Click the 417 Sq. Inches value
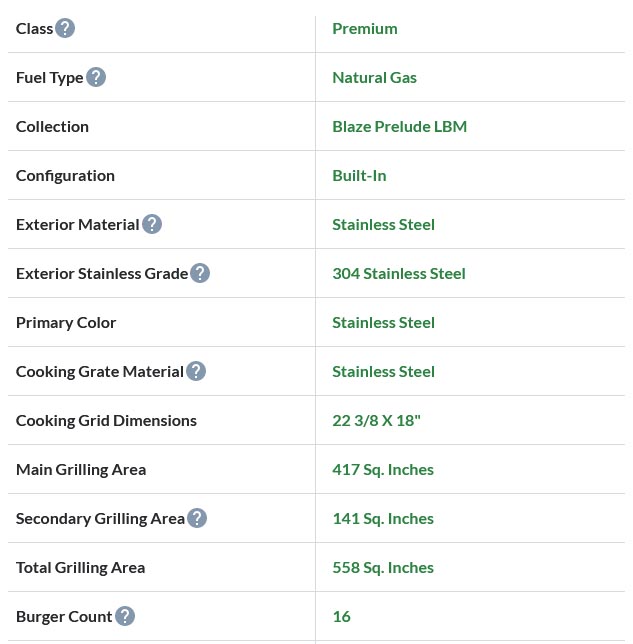 pyautogui.click(x=383, y=469)
